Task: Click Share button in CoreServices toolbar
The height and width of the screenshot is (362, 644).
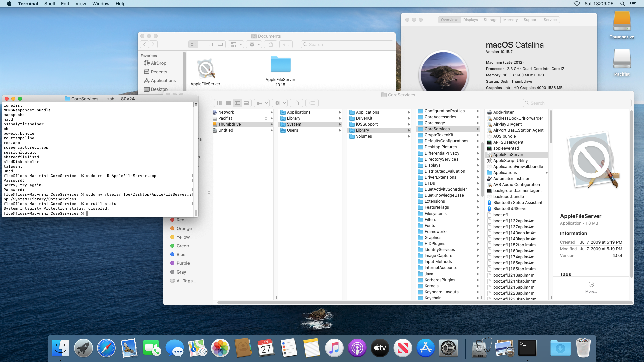Action: [297, 103]
